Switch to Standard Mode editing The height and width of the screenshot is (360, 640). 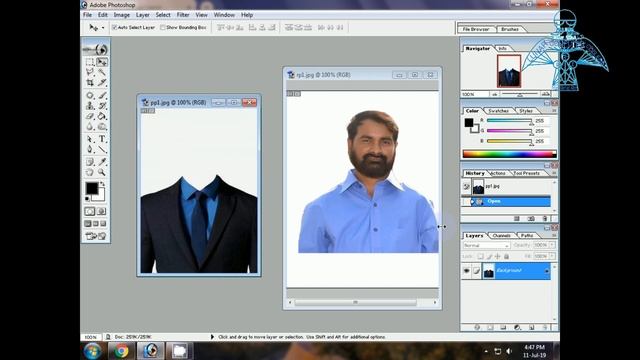(90, 211)
